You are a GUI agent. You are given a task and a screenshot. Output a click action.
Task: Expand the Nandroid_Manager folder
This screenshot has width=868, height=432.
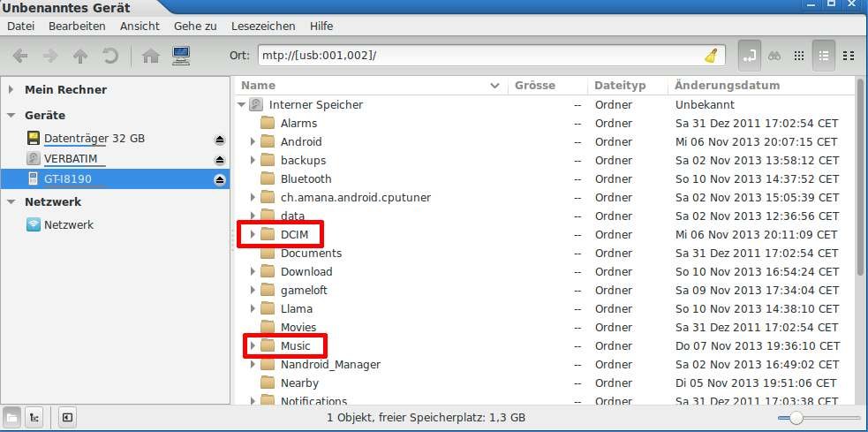click(253, 365)
